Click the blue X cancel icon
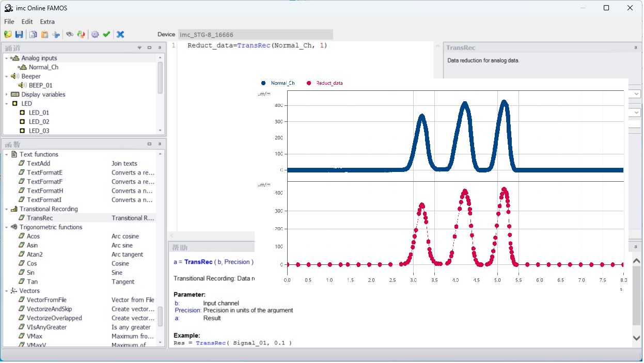The width and height of the screenshot is (644, 363). (120, 35)
